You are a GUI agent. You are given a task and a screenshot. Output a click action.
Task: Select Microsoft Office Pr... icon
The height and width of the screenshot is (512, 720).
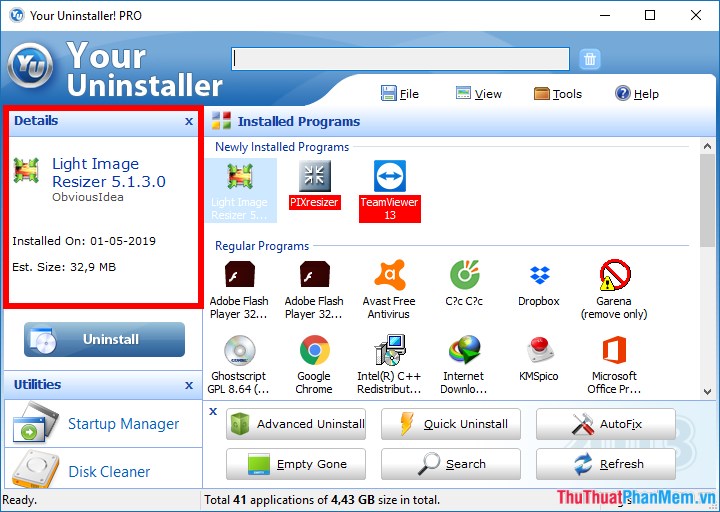[x=614, y=350]
